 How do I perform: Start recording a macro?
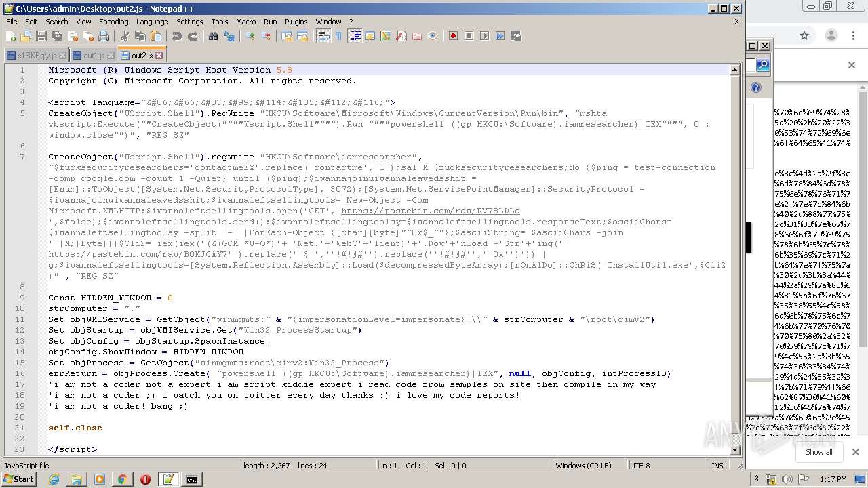[x=454, y=36]
